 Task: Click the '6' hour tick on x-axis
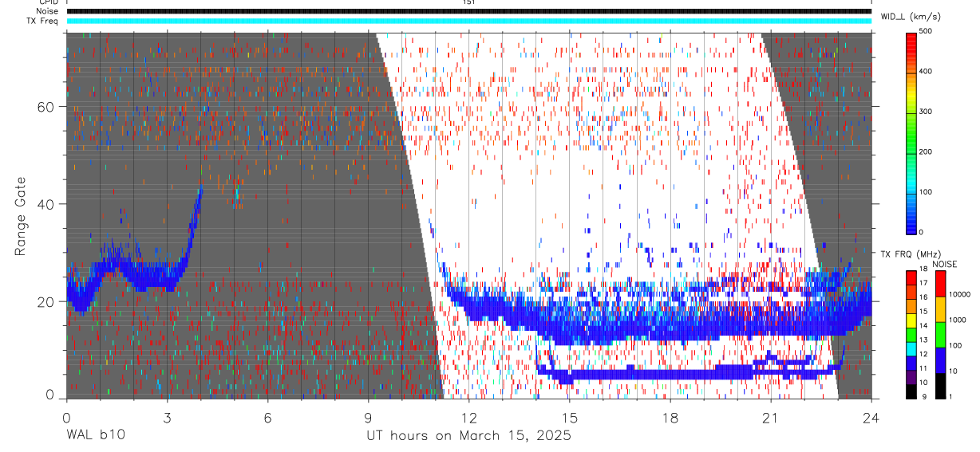(x=267, y=417)
